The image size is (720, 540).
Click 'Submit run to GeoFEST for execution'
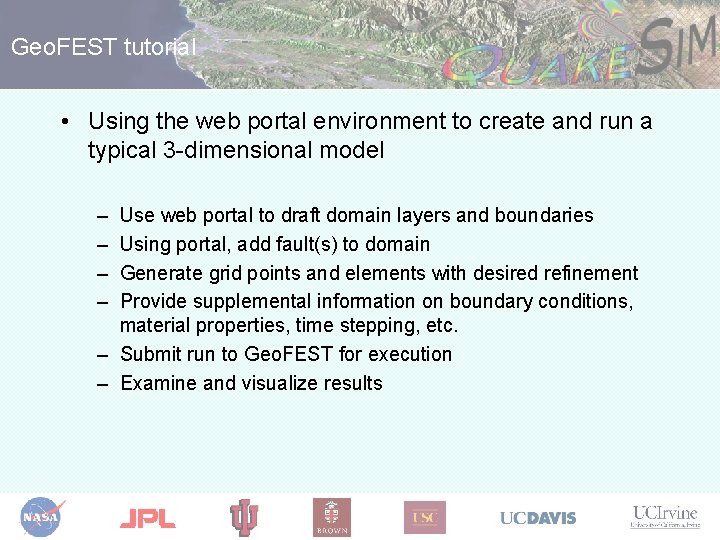(x=286, y=354)
